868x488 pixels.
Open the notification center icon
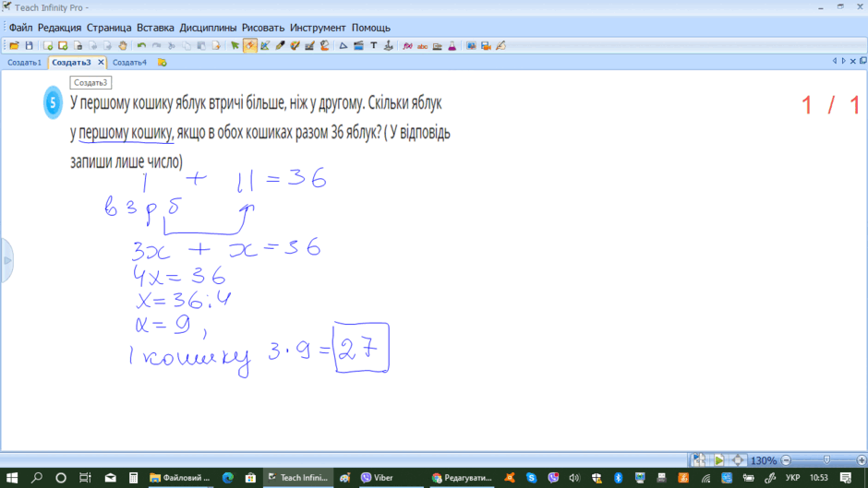(x=846, y=478)
